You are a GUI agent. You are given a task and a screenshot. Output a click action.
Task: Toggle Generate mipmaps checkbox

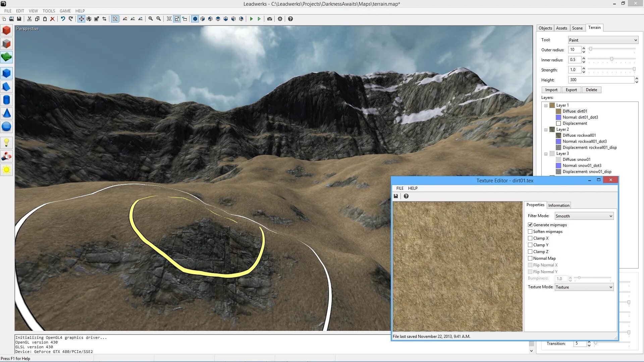[530, 225]
